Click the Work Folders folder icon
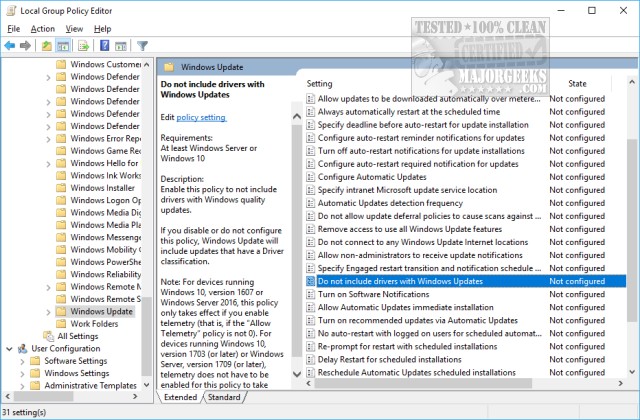 coord(61,324)
